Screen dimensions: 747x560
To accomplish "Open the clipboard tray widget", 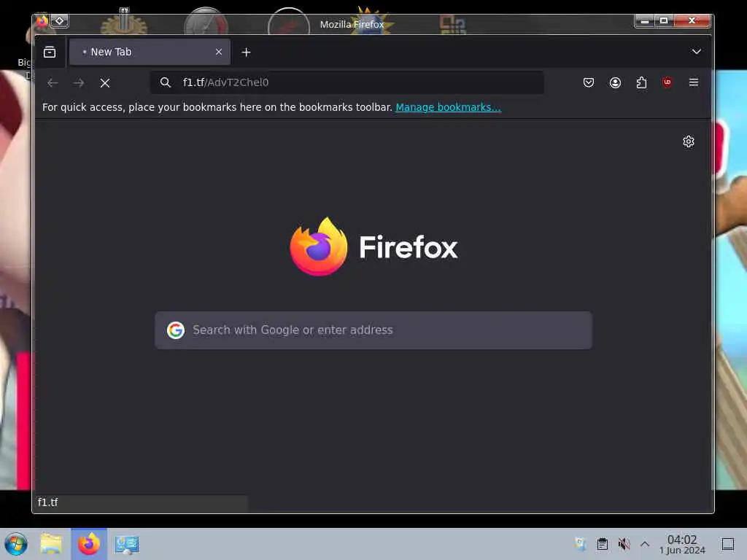I will click(x=602, y=544).
